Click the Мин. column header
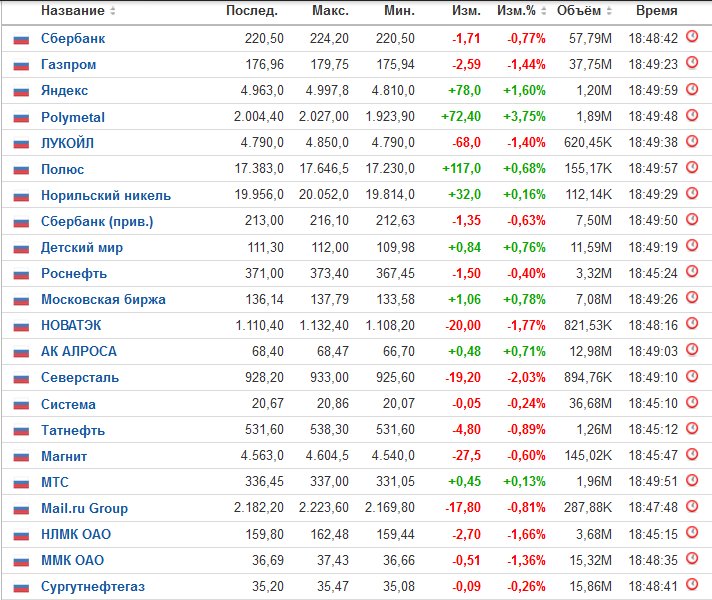The height and width of the screenshot is (600, 712). pyautogui.click(x=400, y=10)
